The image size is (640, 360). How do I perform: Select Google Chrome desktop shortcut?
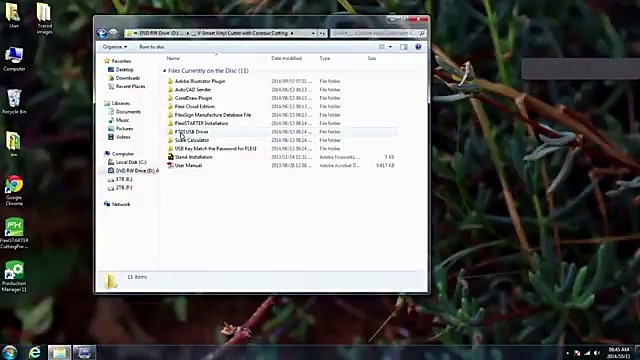(14, 190)
